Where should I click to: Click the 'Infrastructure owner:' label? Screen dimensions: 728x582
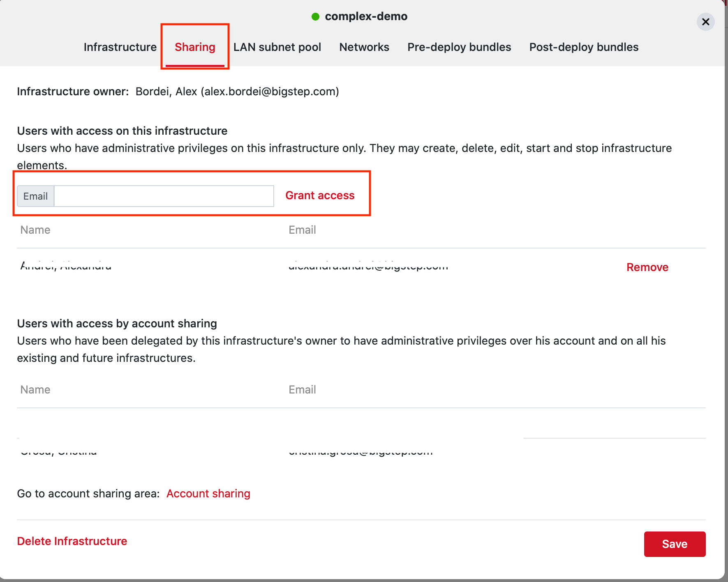click(73, 92)
